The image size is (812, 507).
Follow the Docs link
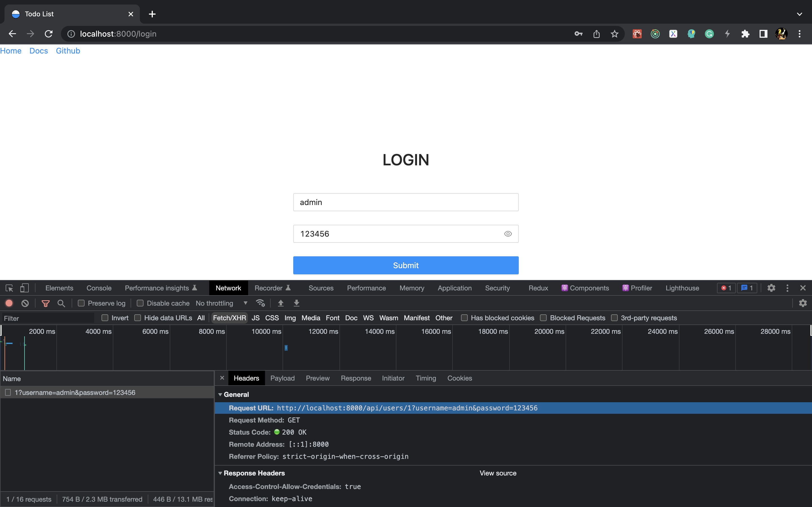pos(39,51)
